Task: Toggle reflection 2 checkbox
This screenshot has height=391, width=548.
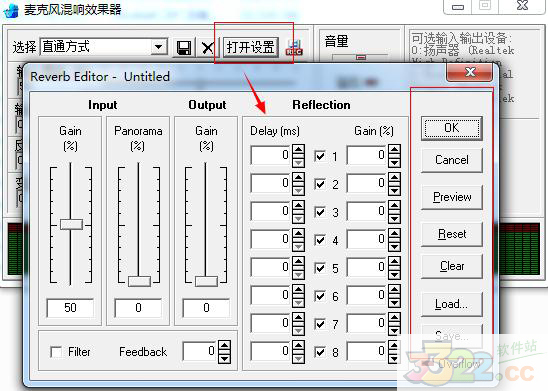Action: (320, 184)
